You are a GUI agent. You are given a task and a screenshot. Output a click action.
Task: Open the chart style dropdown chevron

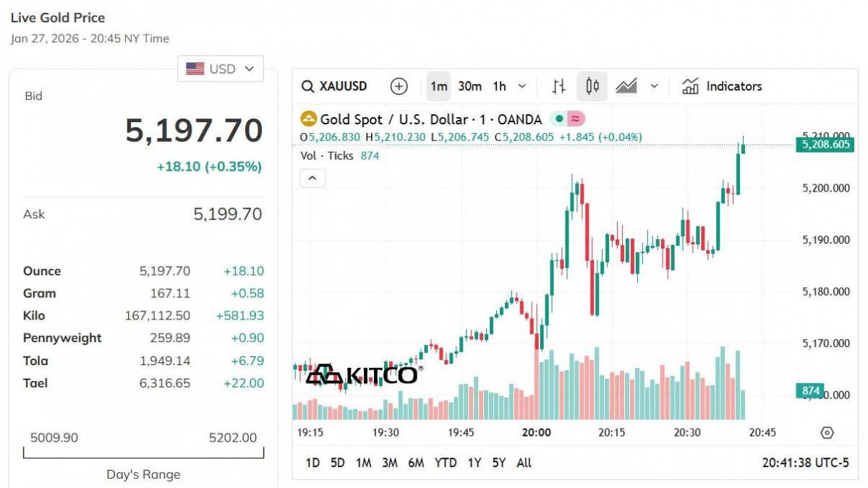pyautogui.click(x=655, y=87)
